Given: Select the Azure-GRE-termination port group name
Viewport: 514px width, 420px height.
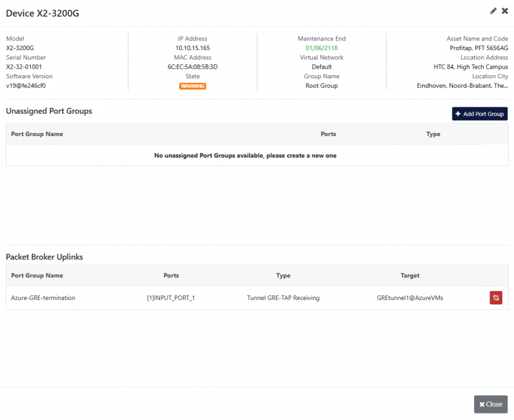Looking at the screenshot, I should 43,298.
